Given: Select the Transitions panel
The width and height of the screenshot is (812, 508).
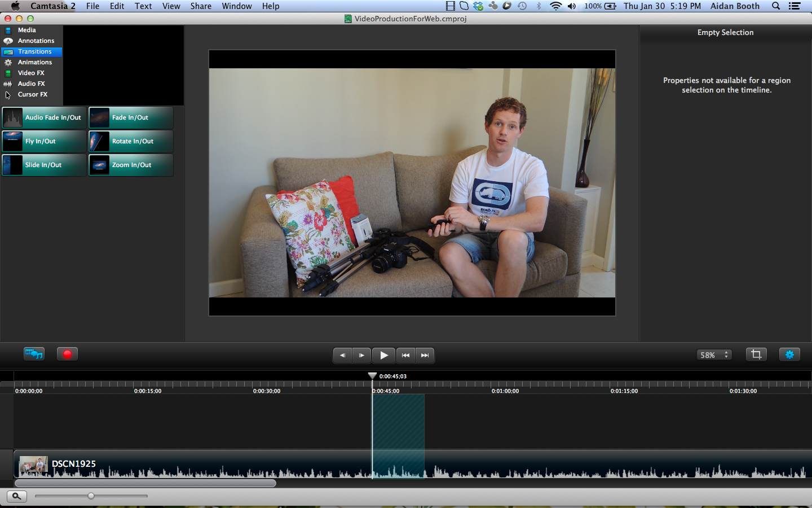Looking at the screenshot, I should [x=31, y=51].
